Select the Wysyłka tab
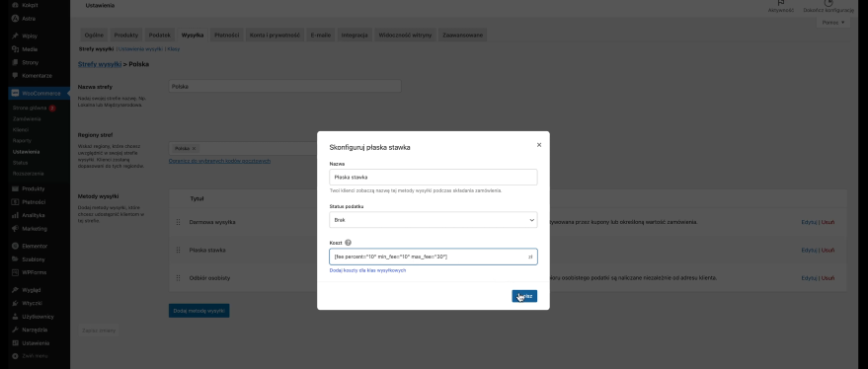This screenshot has height=369, width=868. pos(193,35)
